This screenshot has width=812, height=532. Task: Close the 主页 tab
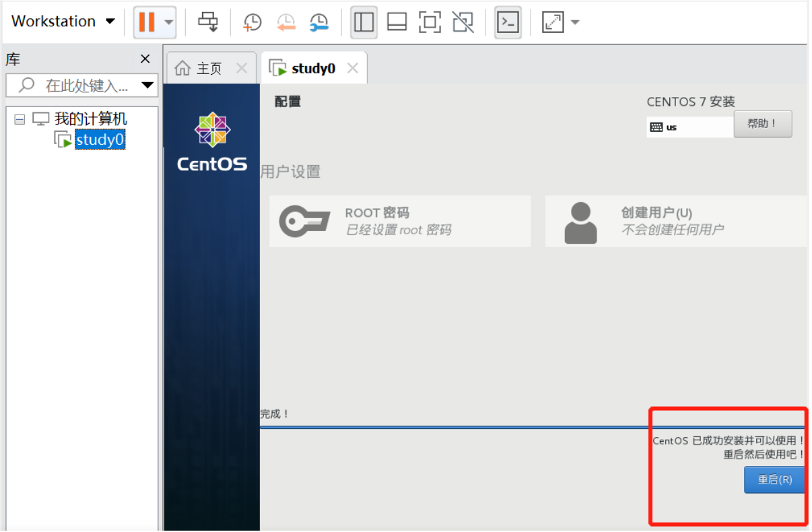tap(242, 68)
